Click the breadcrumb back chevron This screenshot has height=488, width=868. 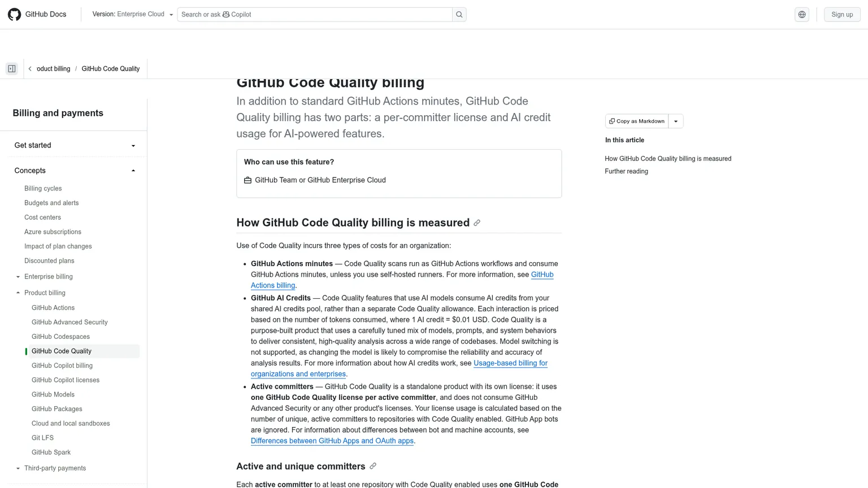pos(30,69)
